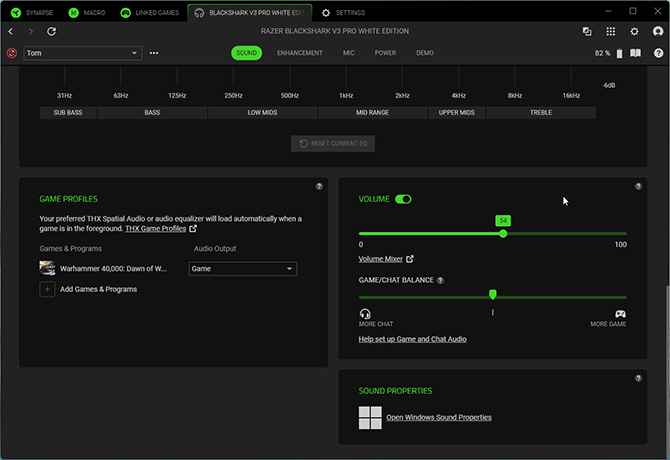Click the Mid Range EQ band label

[x=373, y=112]
